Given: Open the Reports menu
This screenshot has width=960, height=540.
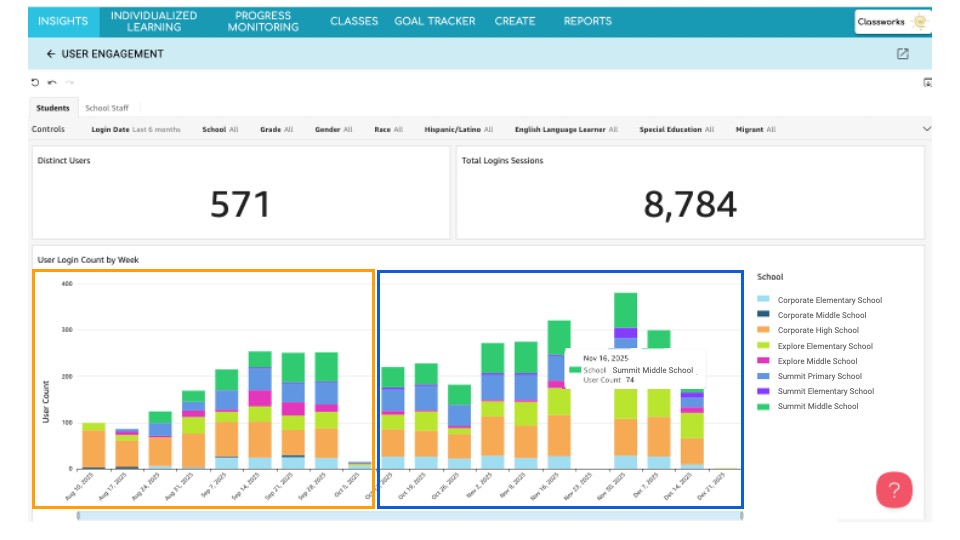Looking at the screenshot, I should click(x=587, y=21).
